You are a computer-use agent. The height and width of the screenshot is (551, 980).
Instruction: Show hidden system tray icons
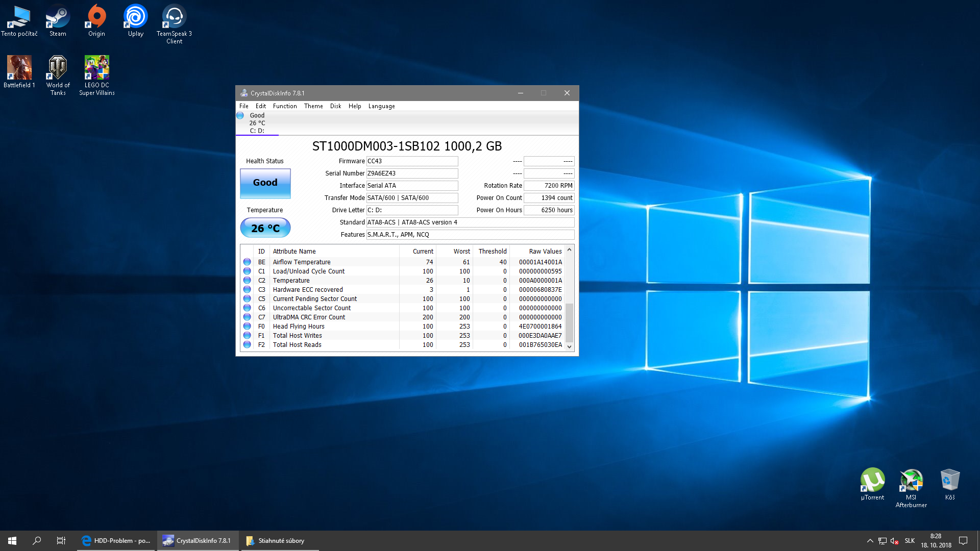tap(870, 541)
